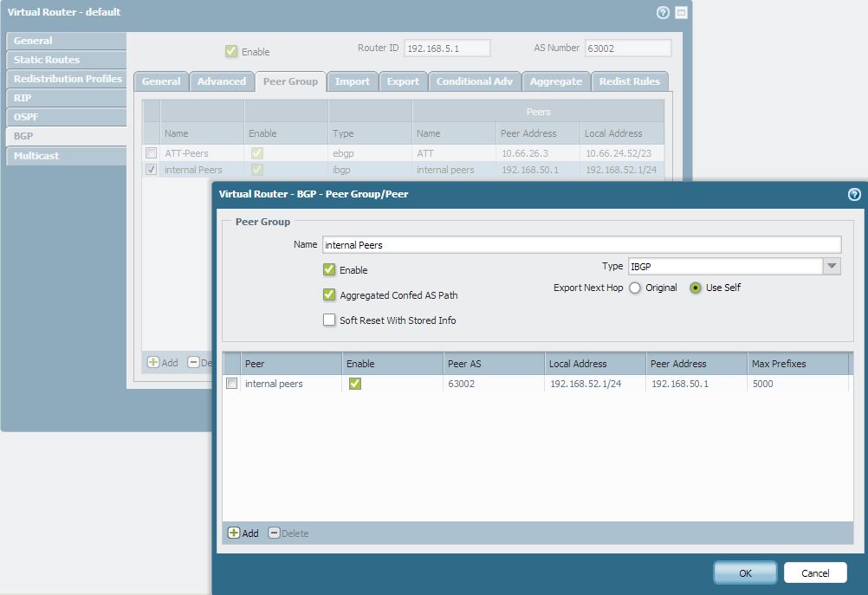Select Use Self radio option
Viewport: 868px width, 595px height.
pyautogui.click(x=696, y=288)
